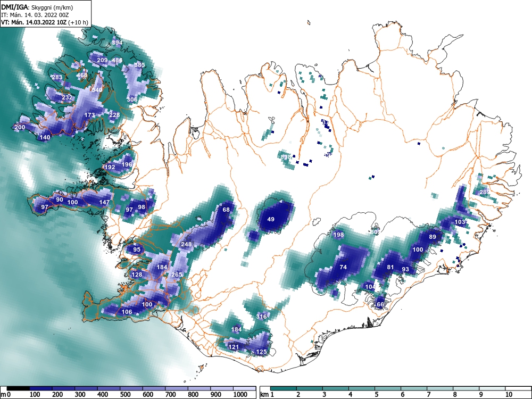Click the 5 label on the kilometre legend
The height and width of the screenshot is (399, 532).
click(376, 395)
